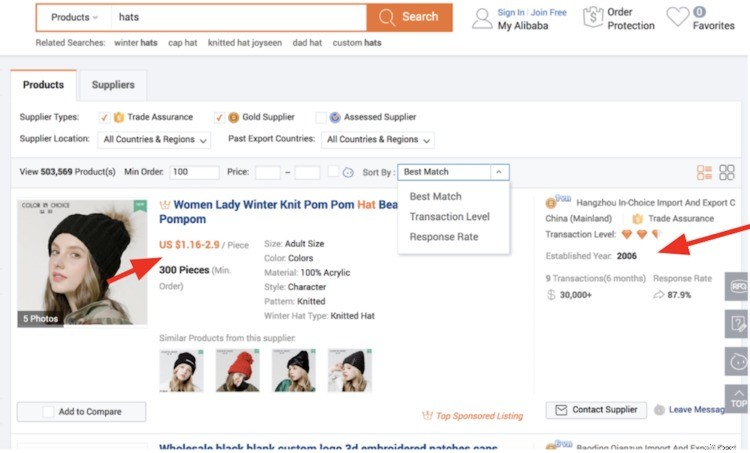The image size is (750, 453).
Task: Click the Top Sponsored Listing label
Action: [479, 416]
